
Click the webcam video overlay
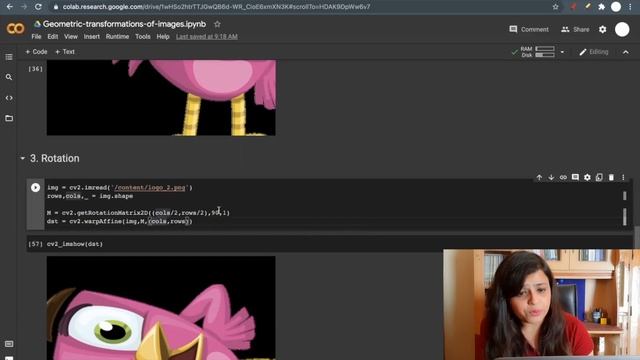(x=541, y=304)
